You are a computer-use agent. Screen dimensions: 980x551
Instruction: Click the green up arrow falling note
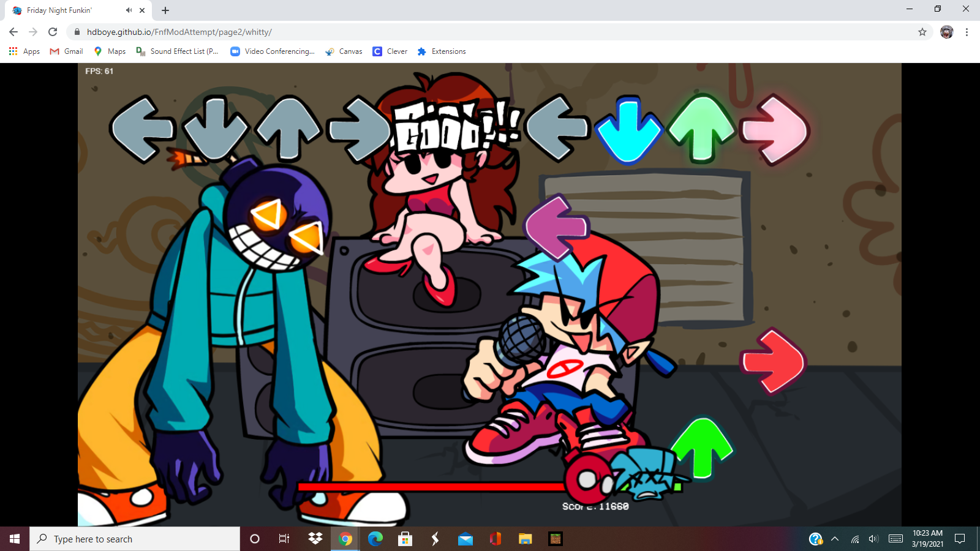point(702,449)
